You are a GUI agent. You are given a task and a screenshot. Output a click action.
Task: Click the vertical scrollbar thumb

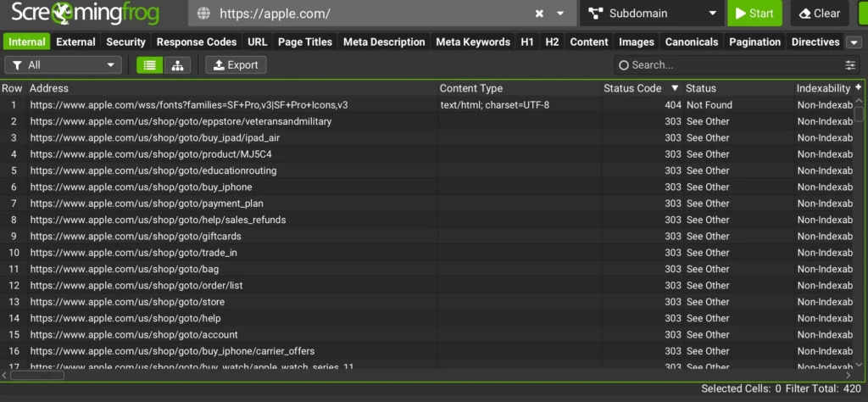859,114
